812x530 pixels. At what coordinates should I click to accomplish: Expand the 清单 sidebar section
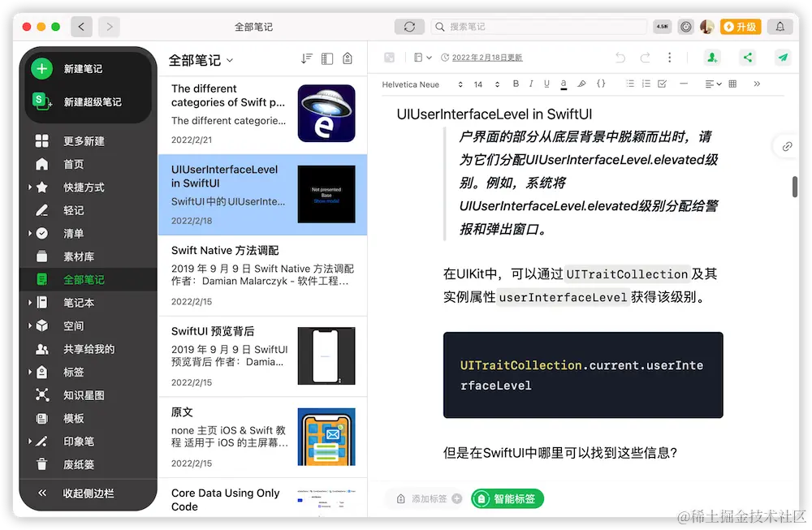[29, 234]
